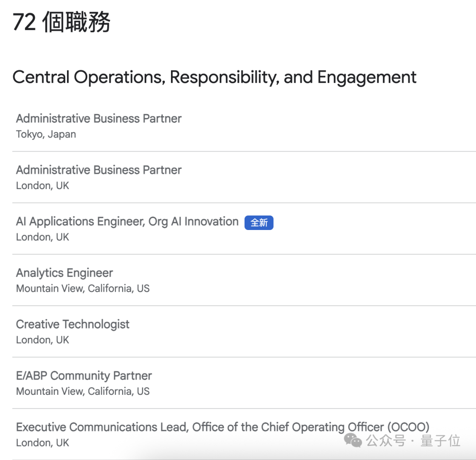
Task: Click Mountain View, California under E/ABP Community Partner
Action: 82,391
